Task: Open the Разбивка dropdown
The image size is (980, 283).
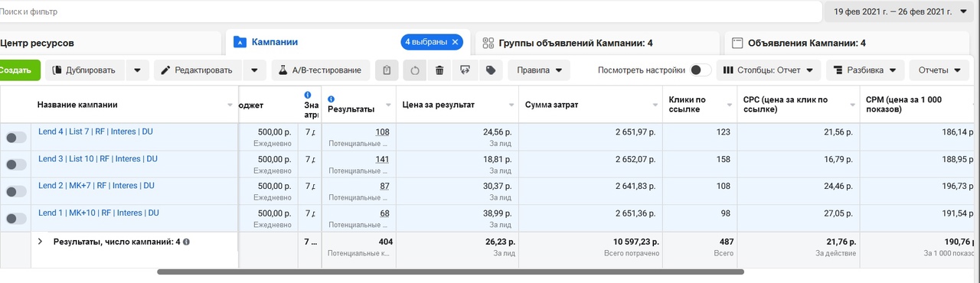Action: (865, 70)
